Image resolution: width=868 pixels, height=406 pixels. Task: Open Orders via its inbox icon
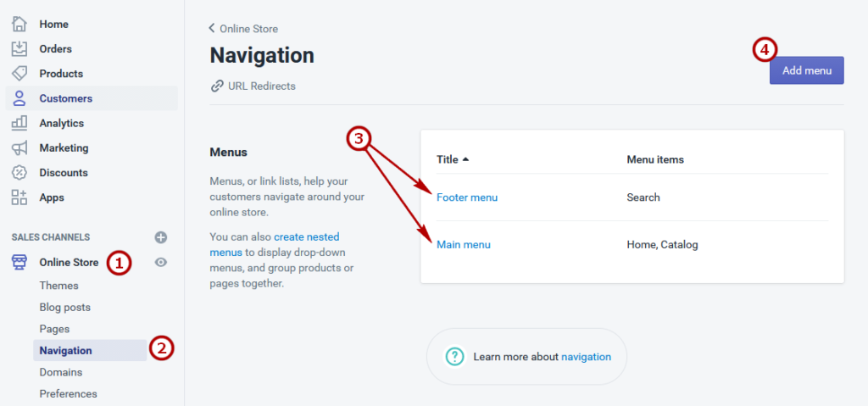(x=19, y=49)
